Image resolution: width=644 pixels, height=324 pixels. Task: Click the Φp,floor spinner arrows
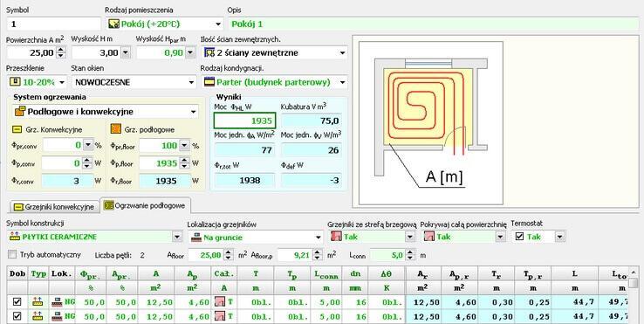click(184, 163)
